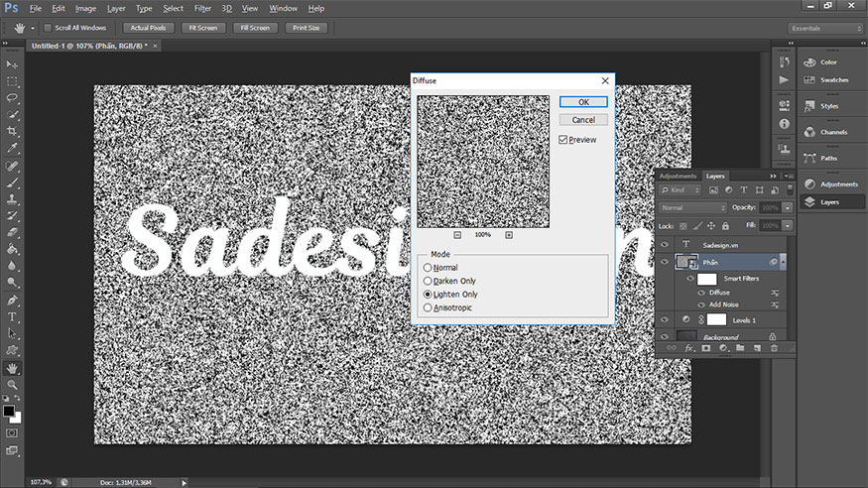This screenshot has height=488, width=868.
Task: Toggle Quick Mask mode icon
Action: pyautogui.click(x=12, y=433)
